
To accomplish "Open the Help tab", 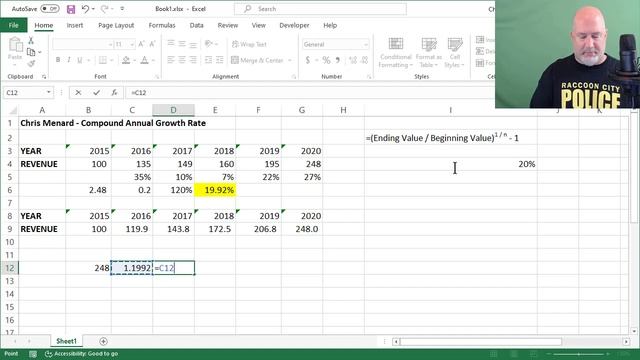I will point(330,25).
